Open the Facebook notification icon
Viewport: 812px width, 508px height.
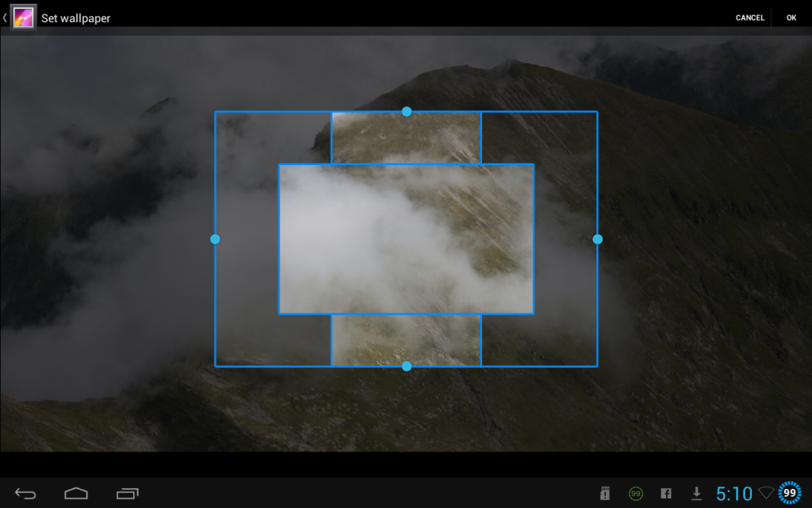tap(666, 494)
